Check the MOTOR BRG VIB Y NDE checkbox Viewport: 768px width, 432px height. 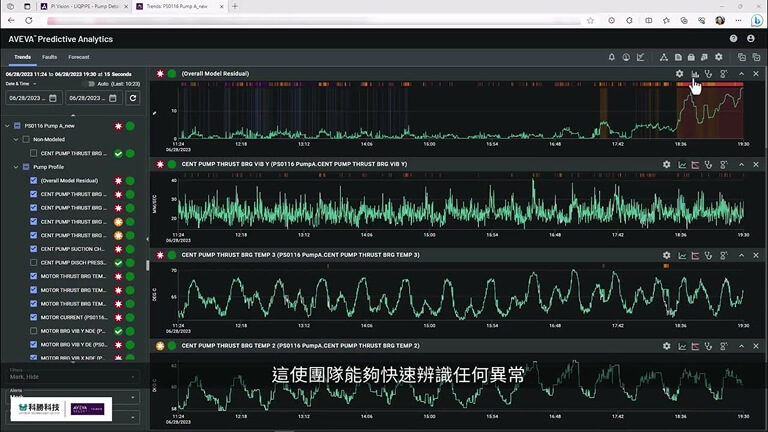(x=33, y=331)
